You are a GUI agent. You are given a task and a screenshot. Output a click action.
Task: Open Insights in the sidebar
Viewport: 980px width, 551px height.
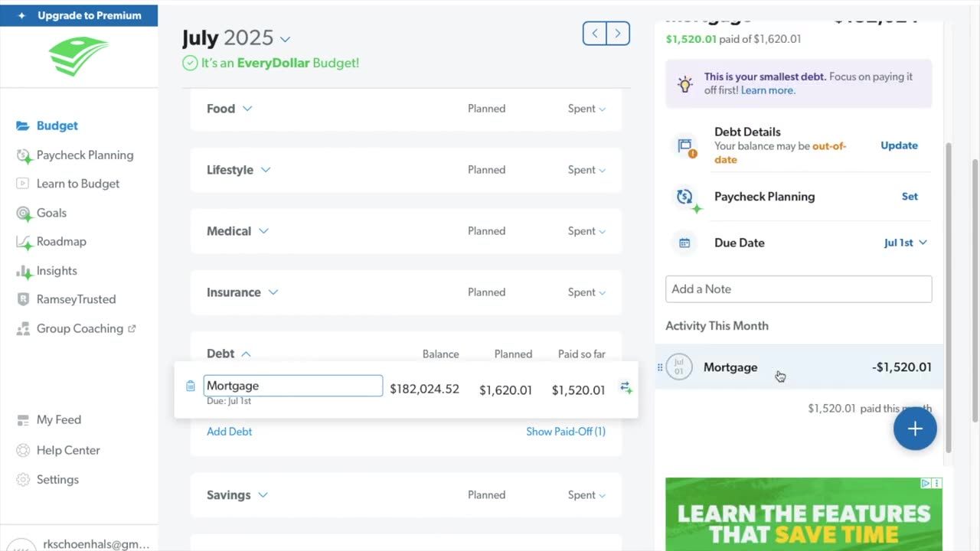tap(47, 270)
